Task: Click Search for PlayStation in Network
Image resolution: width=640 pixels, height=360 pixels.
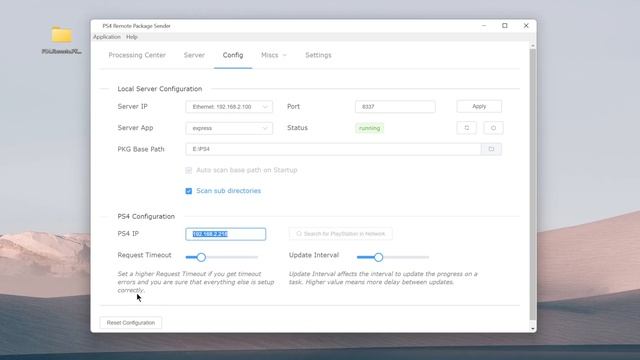Action: 340,234
